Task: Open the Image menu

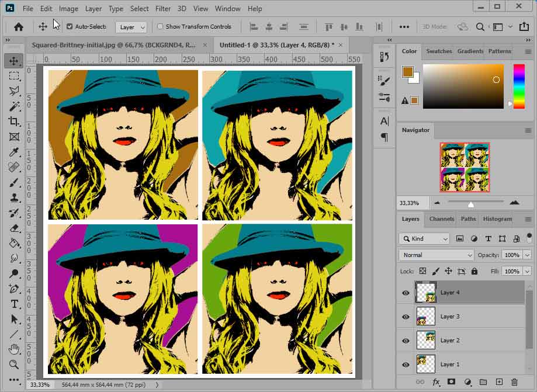Action: pos(68,9)
